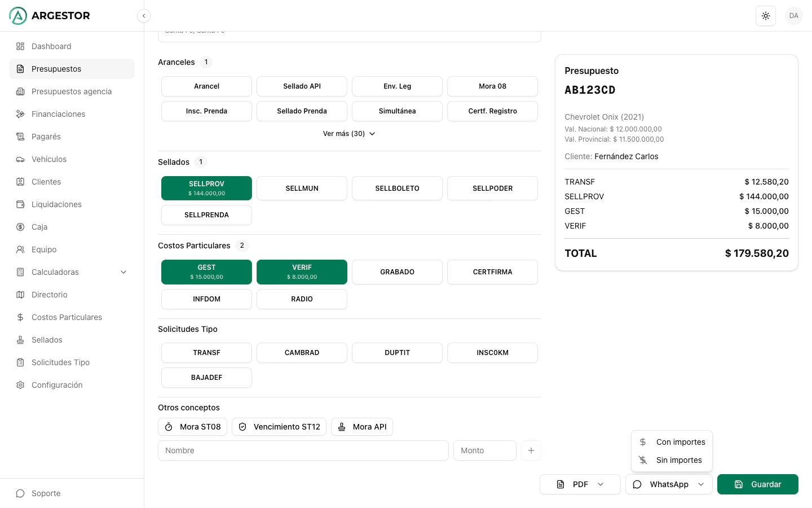Expand the Calculadoras submenu
The image size is (812, 508).
[72, 272]
